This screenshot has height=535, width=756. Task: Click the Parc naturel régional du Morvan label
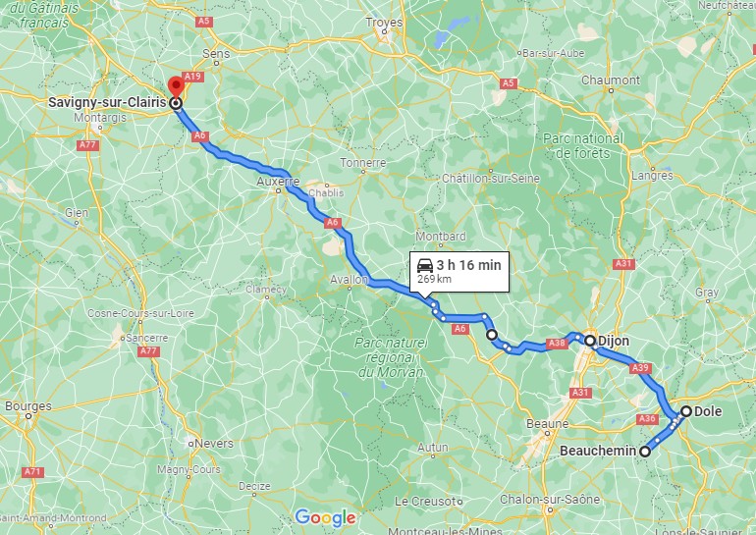391,357
